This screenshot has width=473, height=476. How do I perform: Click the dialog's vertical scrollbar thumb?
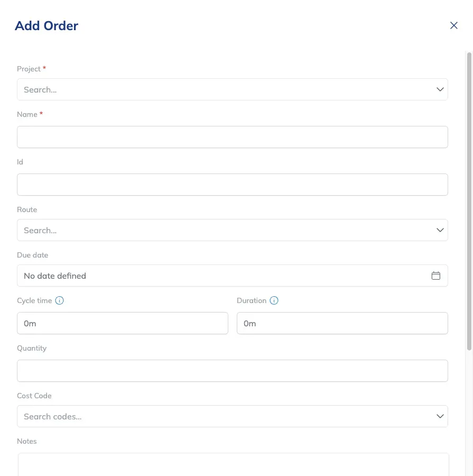pos(469,202)
